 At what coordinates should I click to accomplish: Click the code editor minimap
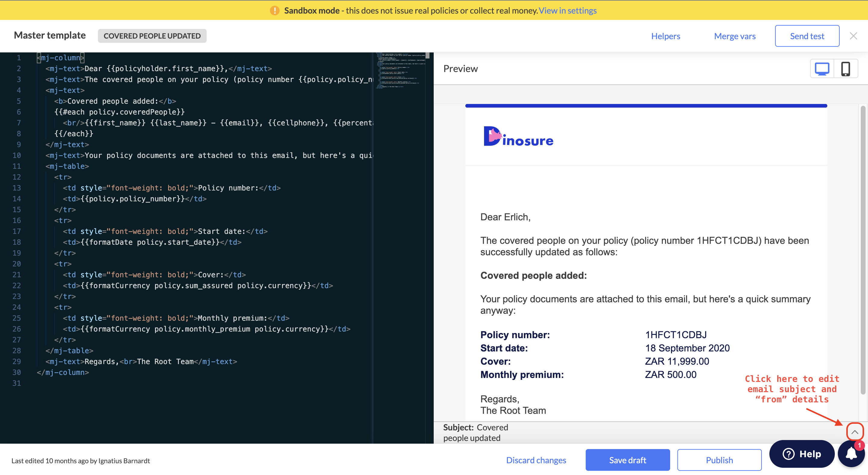(x=400, y=71)
